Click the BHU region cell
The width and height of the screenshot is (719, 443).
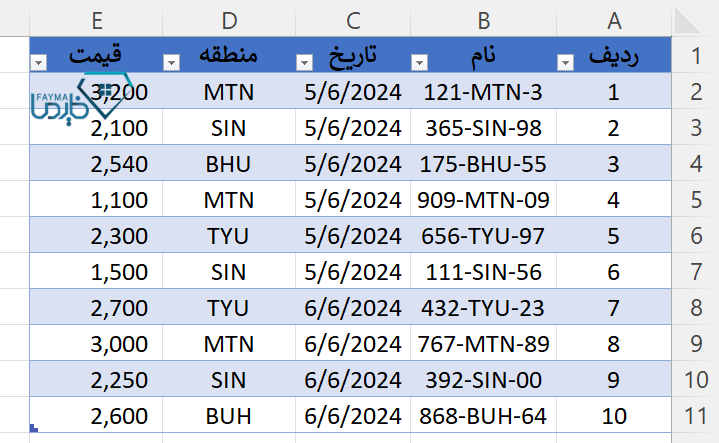[x=229, y=163]
